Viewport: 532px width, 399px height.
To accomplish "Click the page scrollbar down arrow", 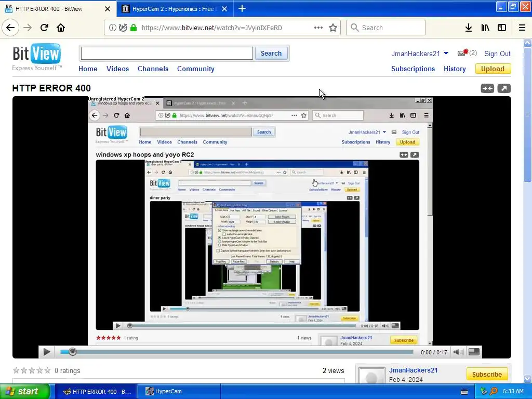I will [x=528, y=379].
